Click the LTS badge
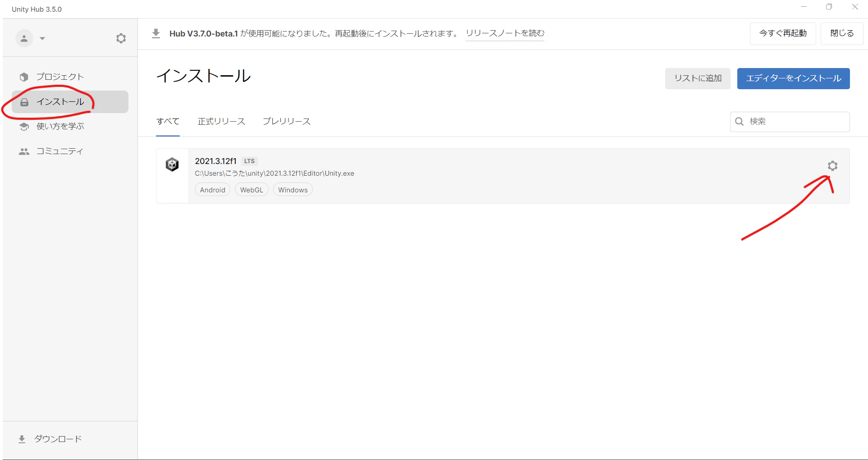Viewport: 868px width, 460px height. (x=249, y=161)
